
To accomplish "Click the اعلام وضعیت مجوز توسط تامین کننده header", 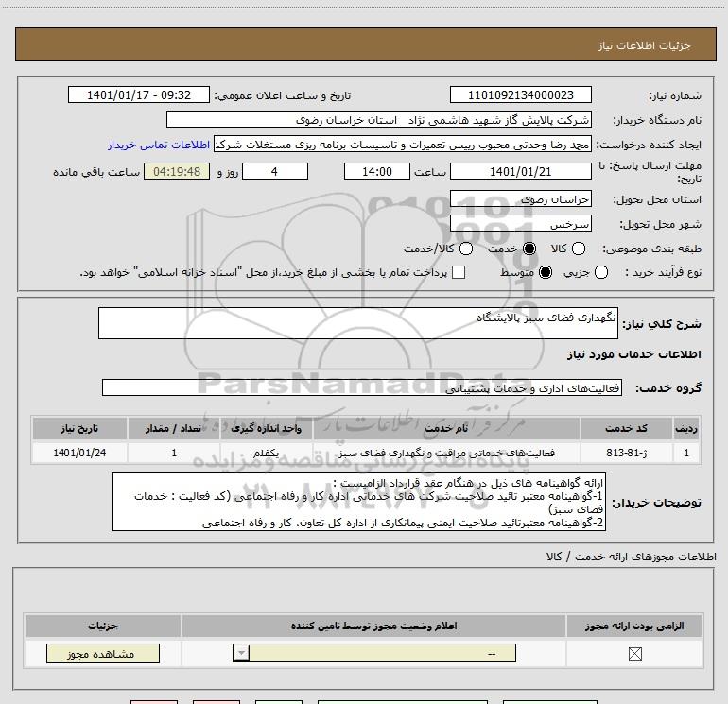I will tap(373, 626).
